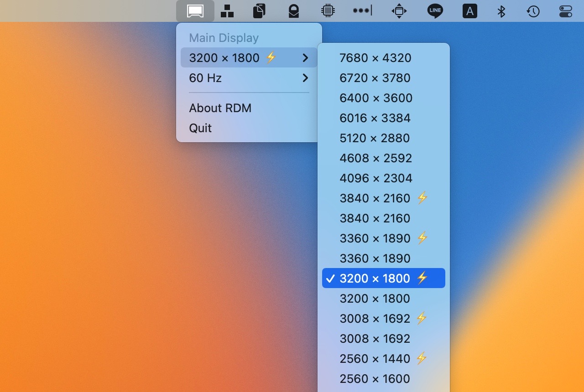The width and height of the screenshot is (584, 392).
Task: Select 7680 × 4320 resolution
Action: [384, 58]
